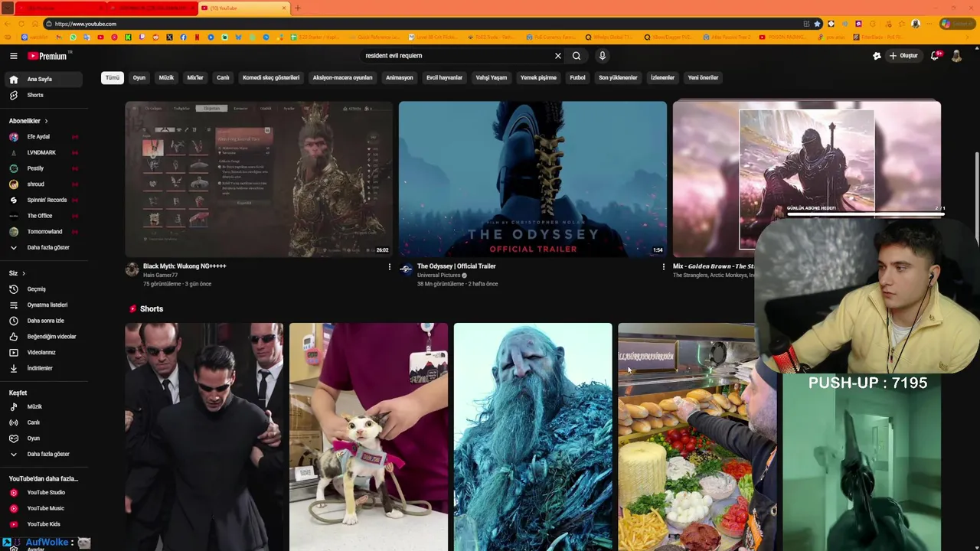
Task: Play the bearded Kratos Short
Action: tap(533, 437)
